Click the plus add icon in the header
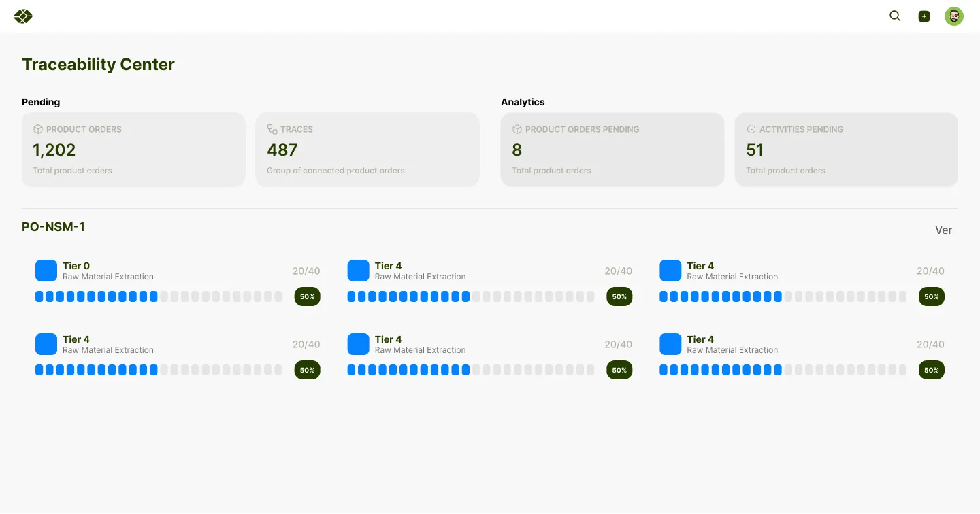The image size is (980, 514). pos(924,16)
